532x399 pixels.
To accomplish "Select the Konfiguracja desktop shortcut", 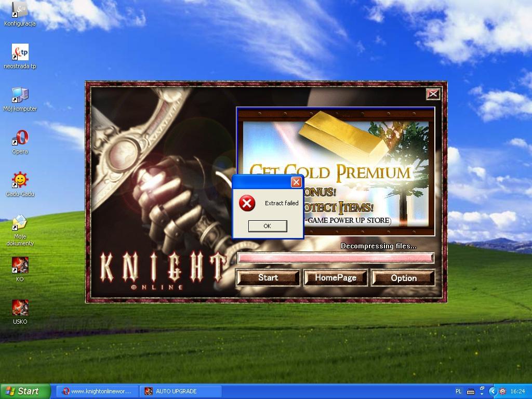I will tap(20, 14).
